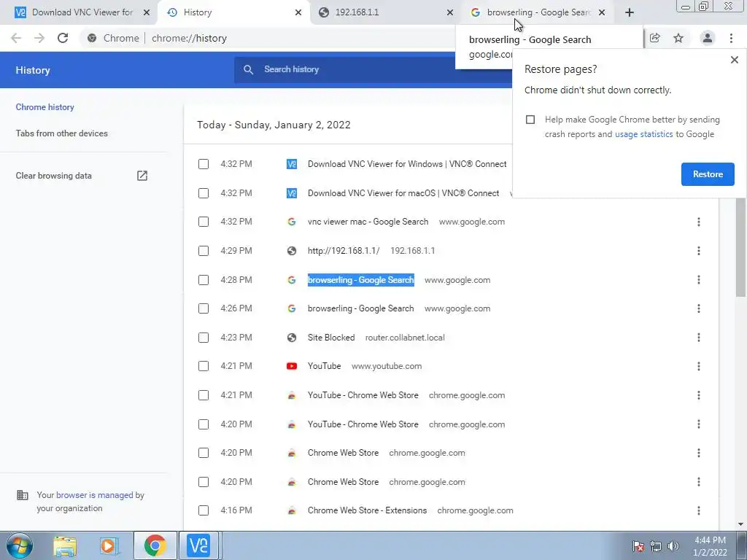Open the profile avatar menu
Image resolution: width=747 pixels, height=560 pixels.
coord(708,38)
